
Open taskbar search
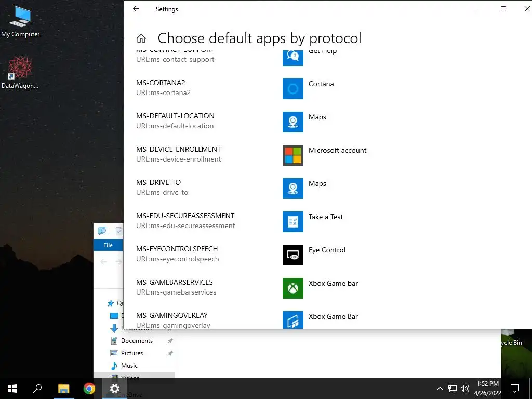[x=37, y=389]
